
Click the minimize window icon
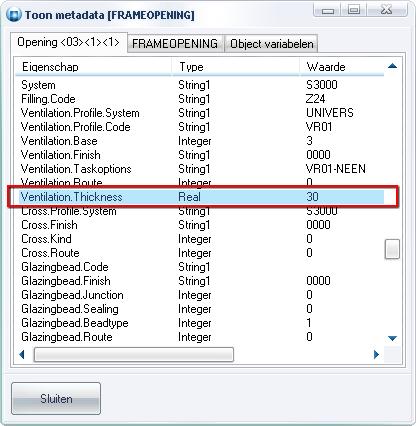coord(327,10)
